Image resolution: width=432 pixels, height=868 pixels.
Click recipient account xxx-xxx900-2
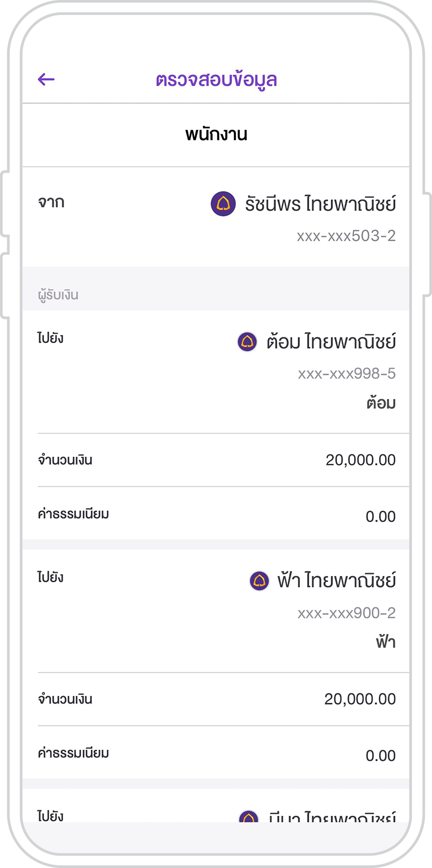click(x=346, y=613)
